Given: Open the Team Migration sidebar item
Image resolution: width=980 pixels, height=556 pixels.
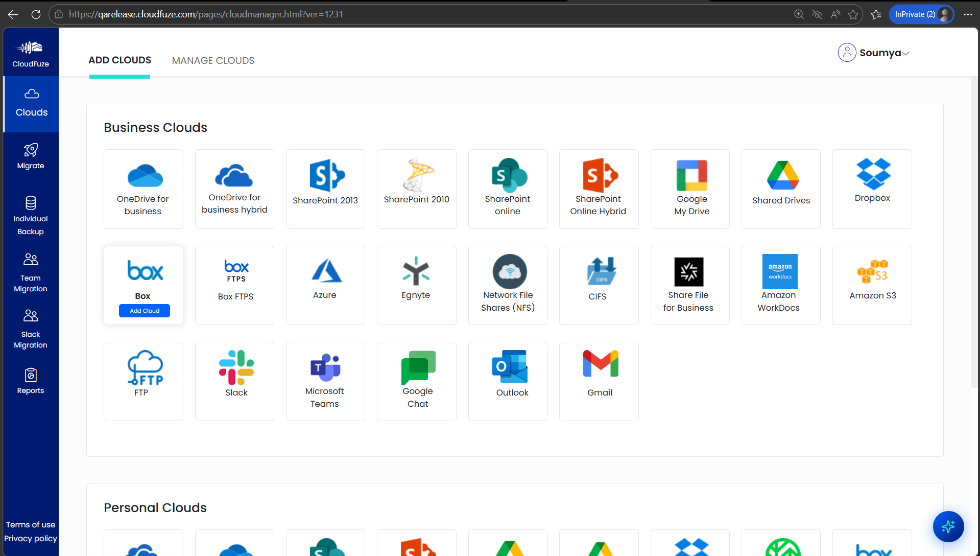Looking at the screenshot, I should pos(31,273).
